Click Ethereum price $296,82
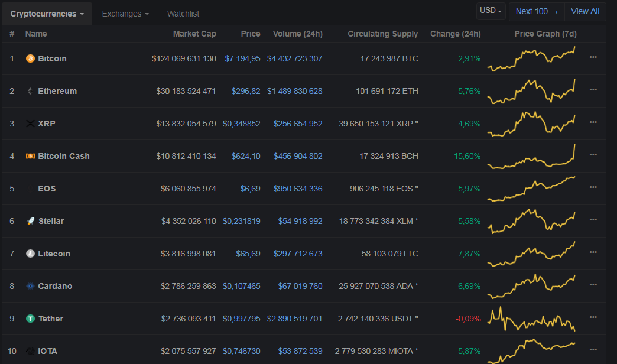617x364 pixels. click(246, 91)
